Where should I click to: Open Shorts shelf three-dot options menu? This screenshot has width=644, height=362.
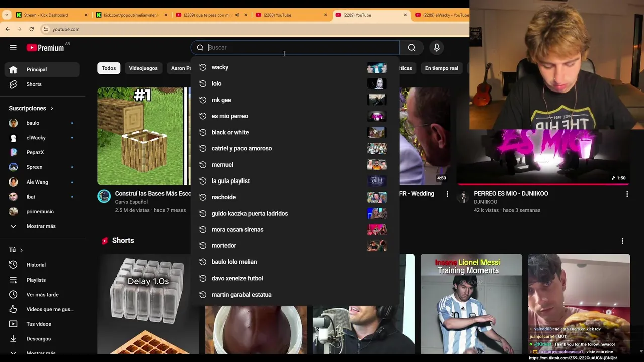point(622,241)
